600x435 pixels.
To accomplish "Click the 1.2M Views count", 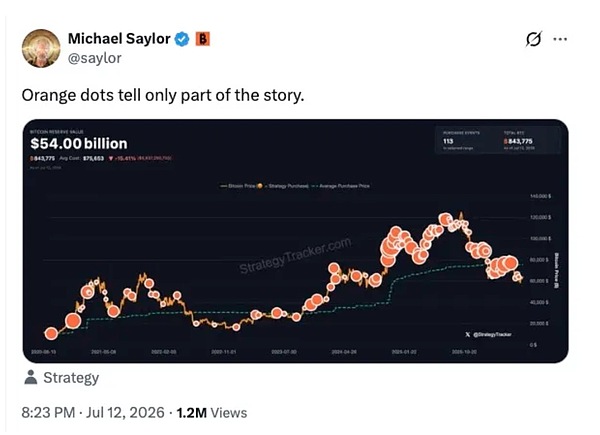I will tap(212, 413).
